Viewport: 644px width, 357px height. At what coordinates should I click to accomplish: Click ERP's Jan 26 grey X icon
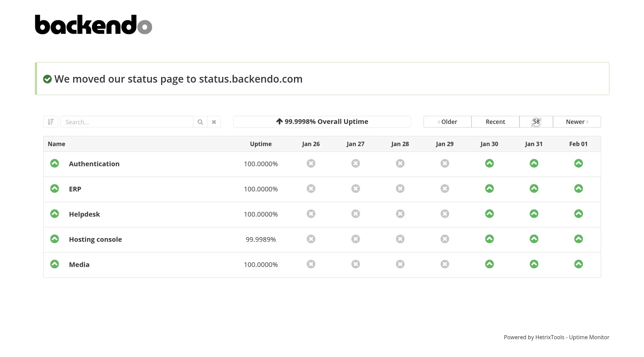coord(311,189)
